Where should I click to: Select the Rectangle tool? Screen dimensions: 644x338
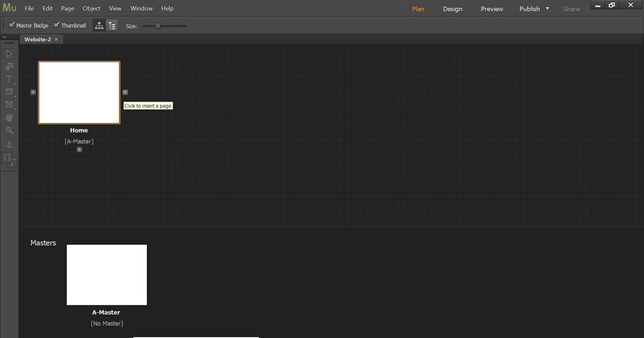(x=9, y=91)
